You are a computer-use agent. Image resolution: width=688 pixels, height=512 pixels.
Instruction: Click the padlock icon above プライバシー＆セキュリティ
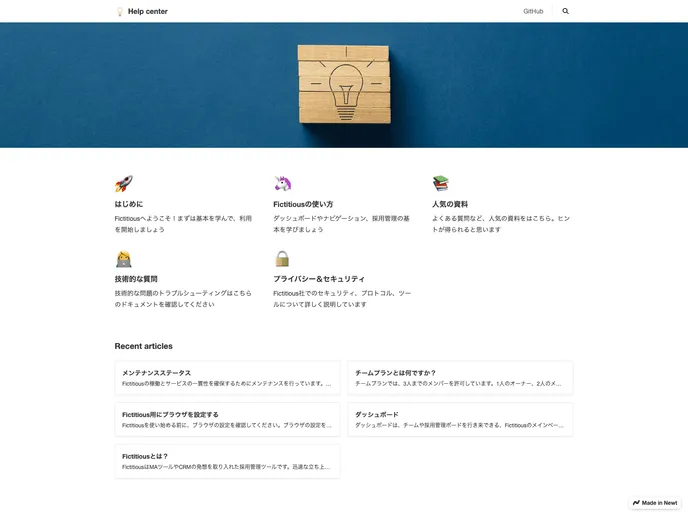282,259
